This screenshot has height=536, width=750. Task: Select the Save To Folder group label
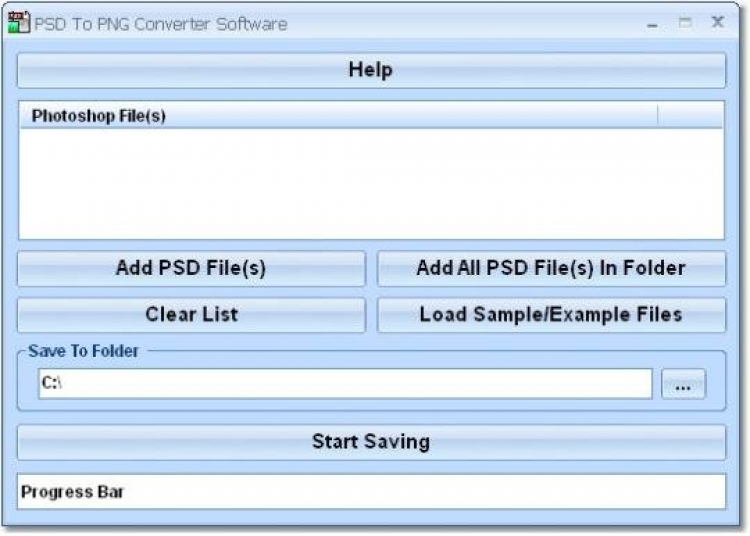(x=83, y=351)
